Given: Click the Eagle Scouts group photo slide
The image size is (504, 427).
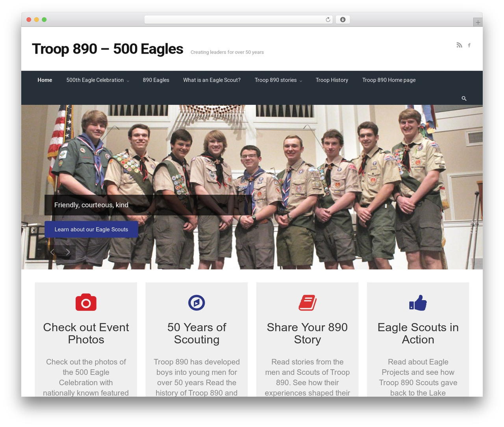Looking at the screenshot, I should click(x=252, y=187).
